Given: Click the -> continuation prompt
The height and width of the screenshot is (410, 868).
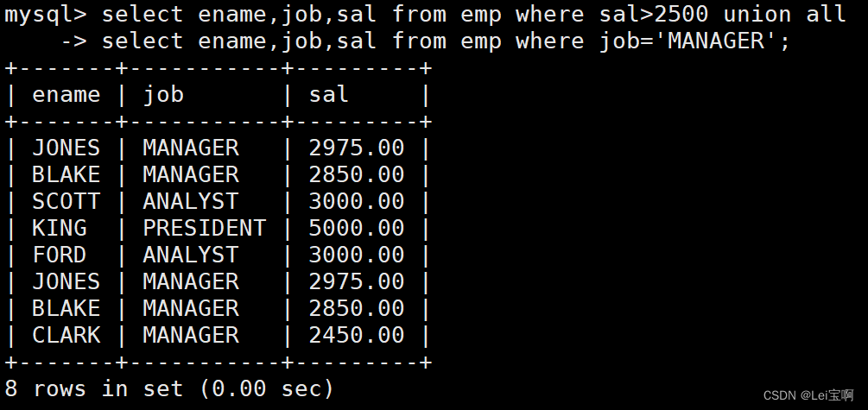Looking at the screenshot, I should tap(73, 41).
